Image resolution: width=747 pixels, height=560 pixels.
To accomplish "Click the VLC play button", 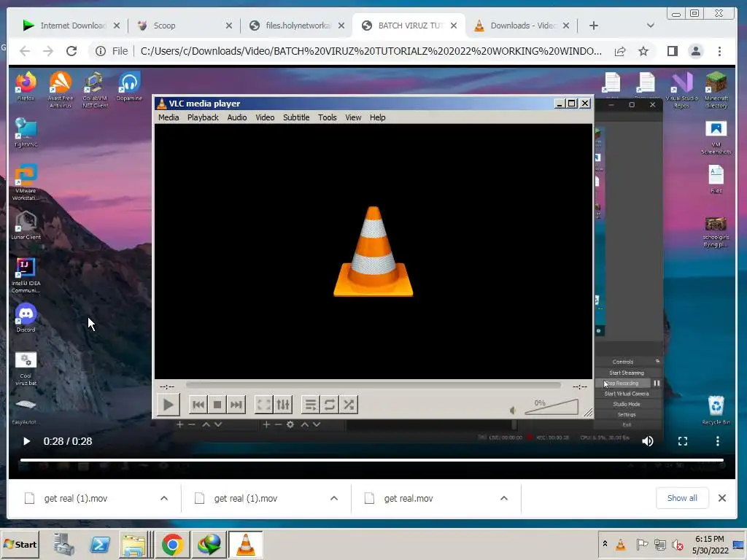I will click(169, 405).
